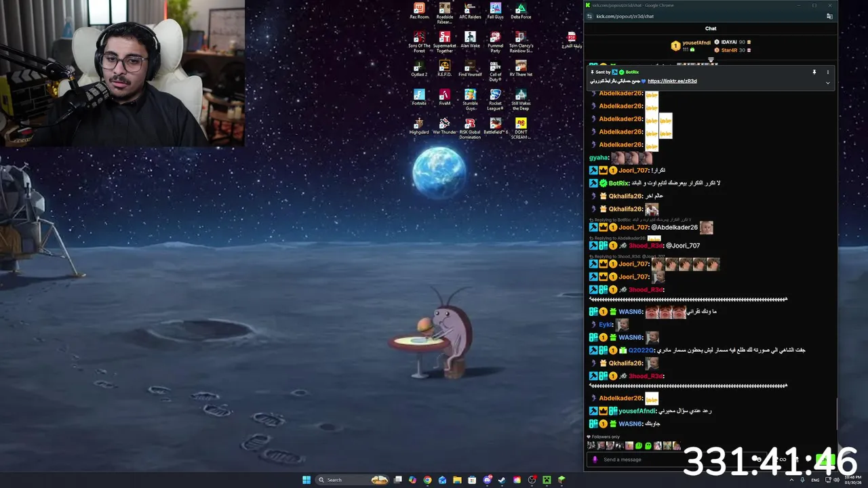Open the Windows Start menu

point(307,480)
